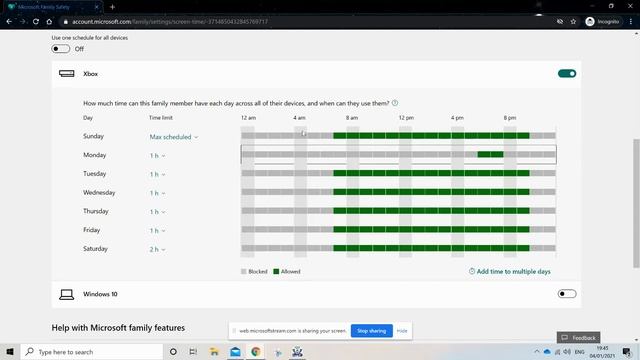
Task: Open Wednesday time limit dropdown
Action: click(x=157, y=193)
